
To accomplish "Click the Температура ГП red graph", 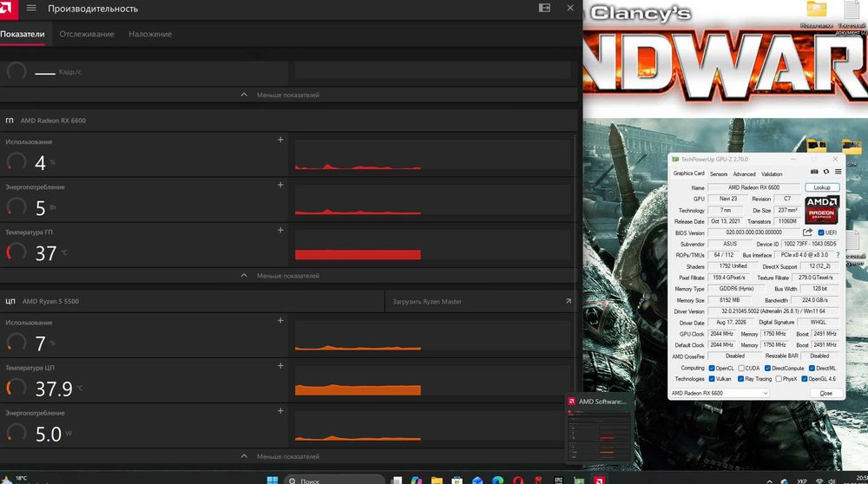I will [x=358, y=254].
